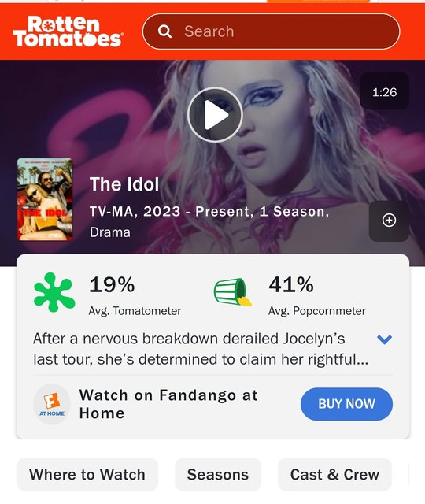Open The Idol poster thumbnail
The image size is (425, 504).
[45, 199]
